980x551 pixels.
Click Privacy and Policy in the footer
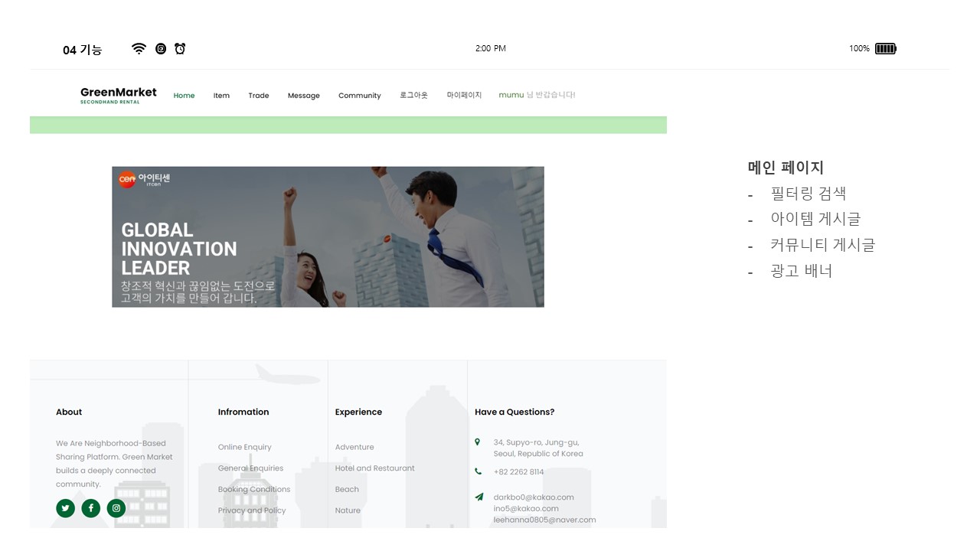tap(252, 510)
